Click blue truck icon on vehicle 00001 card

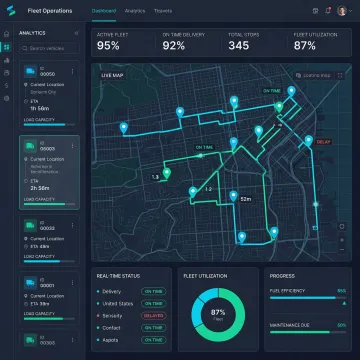[30, 283]
